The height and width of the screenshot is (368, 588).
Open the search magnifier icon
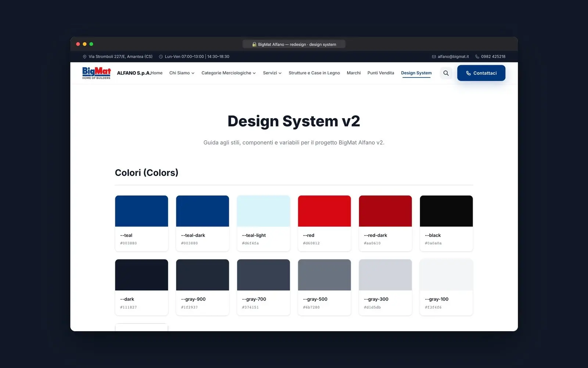[446, 73]
